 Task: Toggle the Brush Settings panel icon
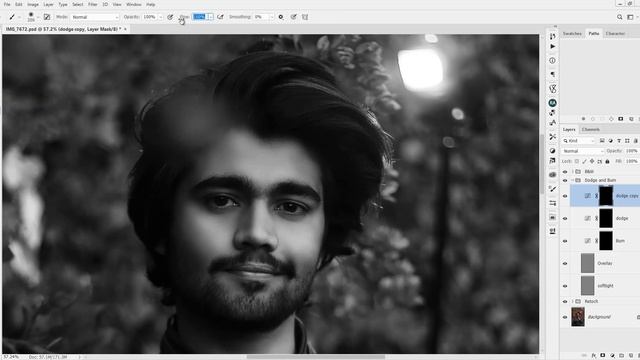pyautogui.click(x=47, y=17)
